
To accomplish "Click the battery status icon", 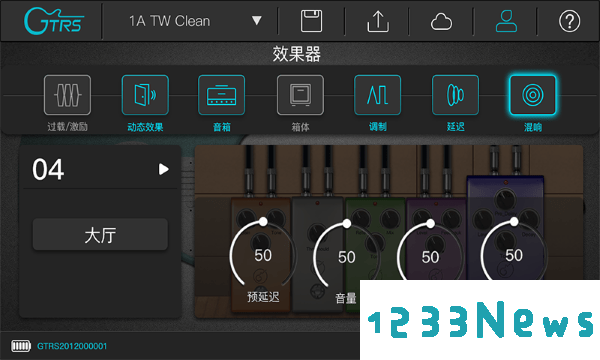I will [x=21, y=346].
